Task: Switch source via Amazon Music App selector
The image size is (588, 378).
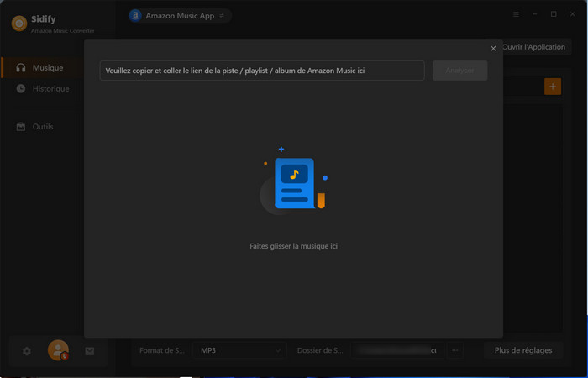Action: (178, 15)
